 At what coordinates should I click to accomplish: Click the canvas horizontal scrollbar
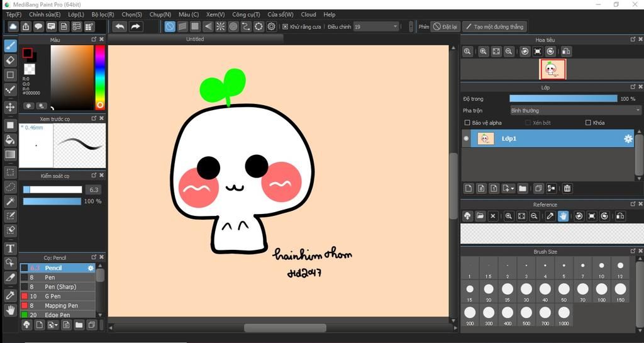285,328
